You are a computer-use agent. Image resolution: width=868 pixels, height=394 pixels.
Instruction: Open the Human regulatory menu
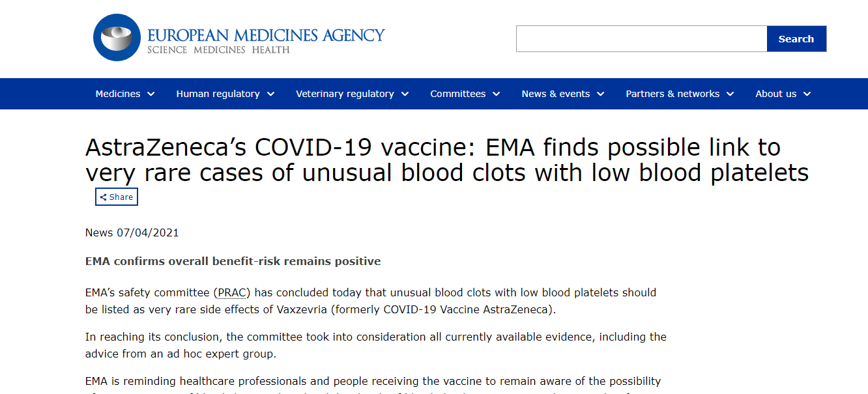(x=218, y=94)
